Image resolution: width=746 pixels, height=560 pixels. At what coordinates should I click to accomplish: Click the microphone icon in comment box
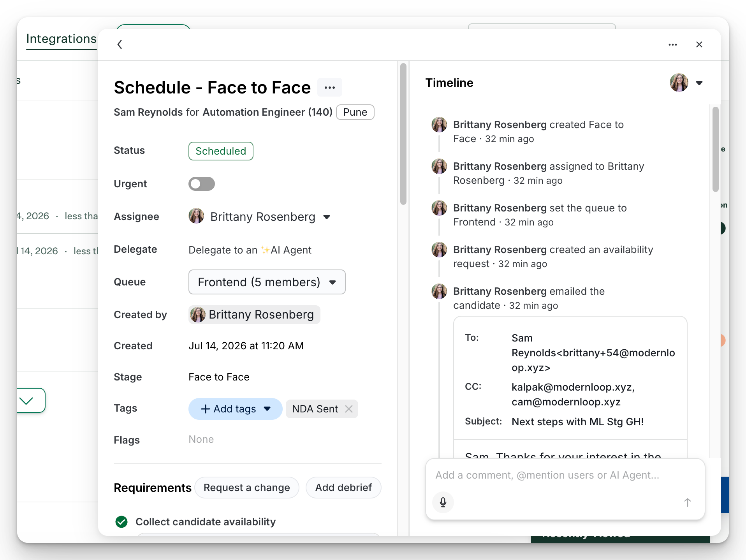(x=443, y=502)
